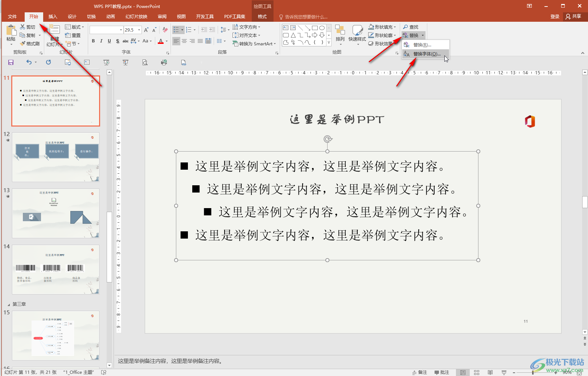Toggle center text alignment
The height and width of the screenshot is (376, 588).
184,41
